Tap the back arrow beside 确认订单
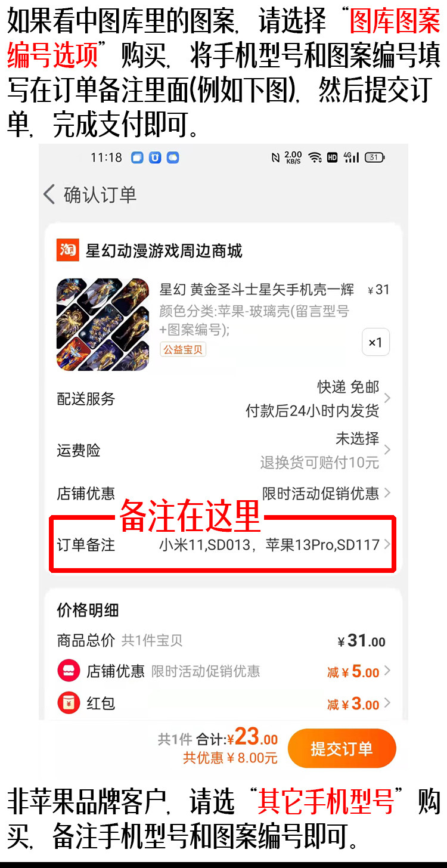447x868 pixels. coord(49,194)
